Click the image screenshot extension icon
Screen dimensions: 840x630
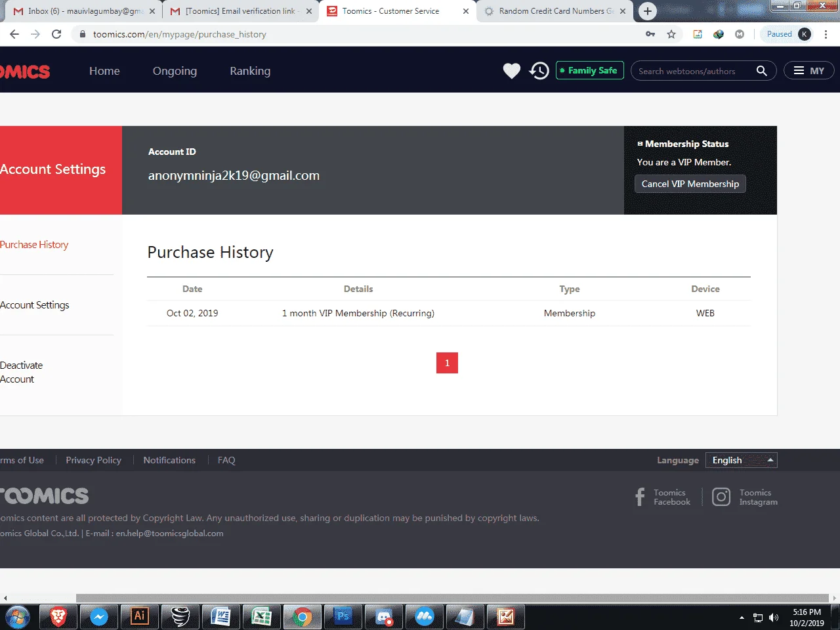(x=698, y=34)
